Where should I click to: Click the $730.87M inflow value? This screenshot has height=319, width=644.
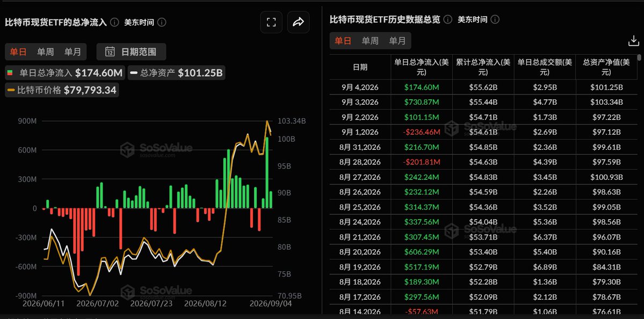pyautogui.click(x=422, y=102)
